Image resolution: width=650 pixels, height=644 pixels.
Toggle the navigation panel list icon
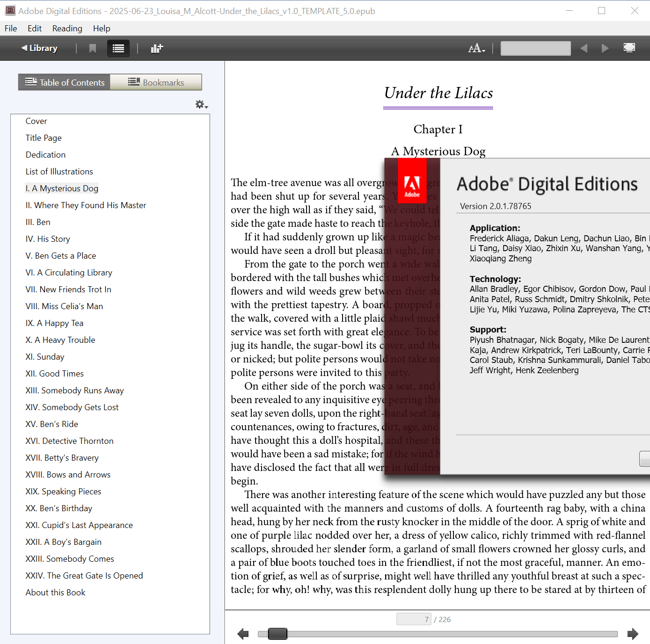[x=118, y=48]
